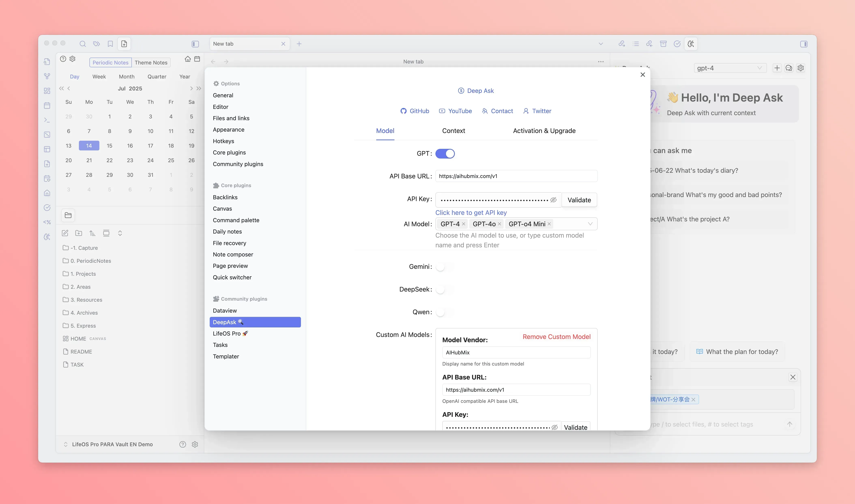The image size is (855, 504).
Task: Disable the GPT toggle switch
Action: [445, 153]
